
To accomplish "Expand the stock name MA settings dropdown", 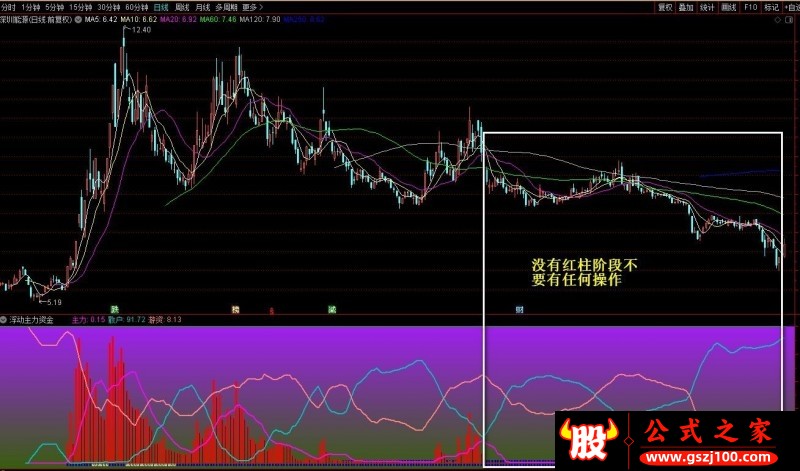I will point(78,20).
